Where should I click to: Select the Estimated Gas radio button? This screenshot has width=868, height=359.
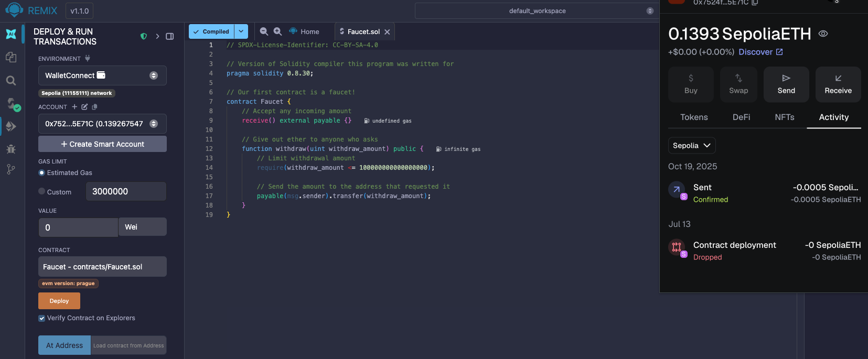click(x=41, y=173)
